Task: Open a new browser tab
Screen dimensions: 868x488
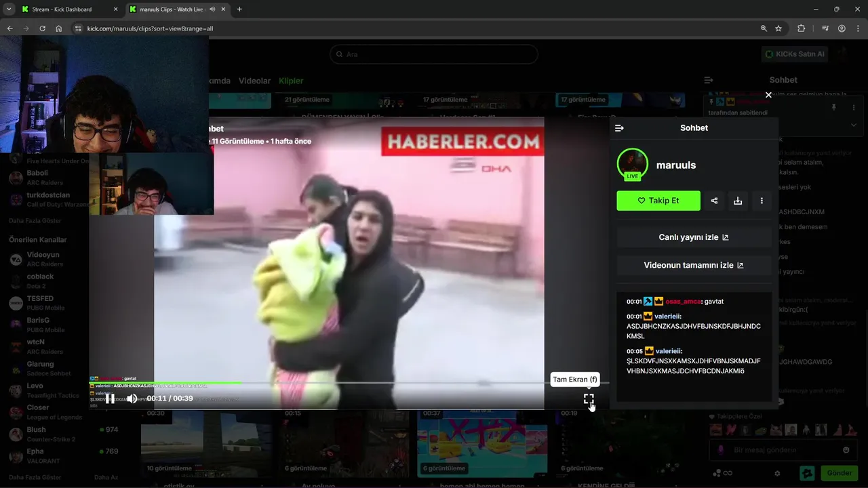Action: tap(239, 9)
